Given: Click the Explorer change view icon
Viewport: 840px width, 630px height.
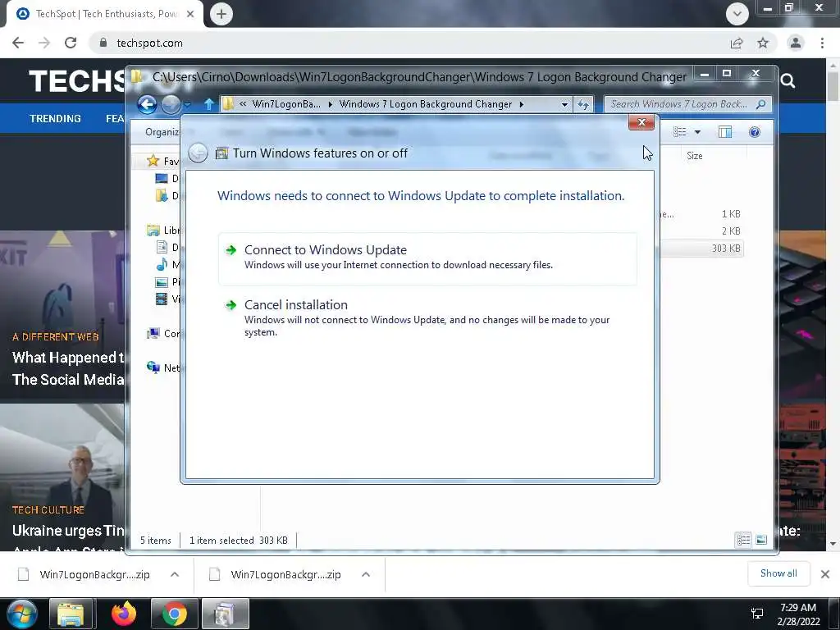Looking at the screenshot, I should click(x=680, y=132).
